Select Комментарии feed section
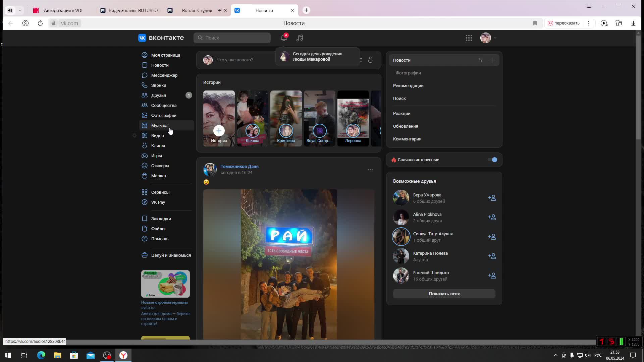This screenshot has height=362, width=644. pyautogui.click(x=407, y=139)
